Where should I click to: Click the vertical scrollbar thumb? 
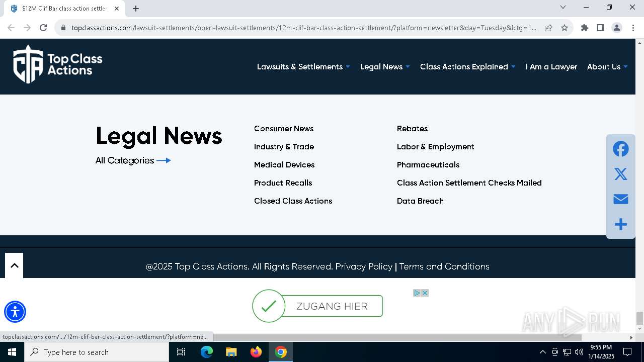(639, 318)
